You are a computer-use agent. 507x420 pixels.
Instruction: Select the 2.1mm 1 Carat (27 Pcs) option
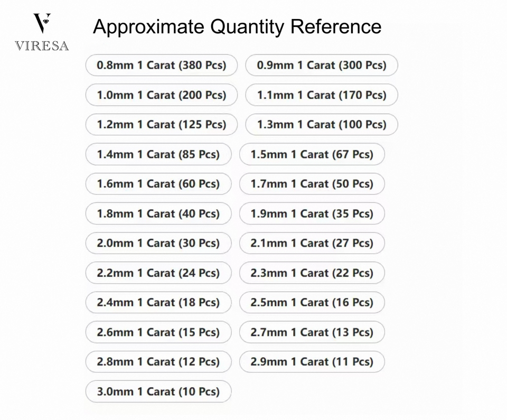point(312,243)
